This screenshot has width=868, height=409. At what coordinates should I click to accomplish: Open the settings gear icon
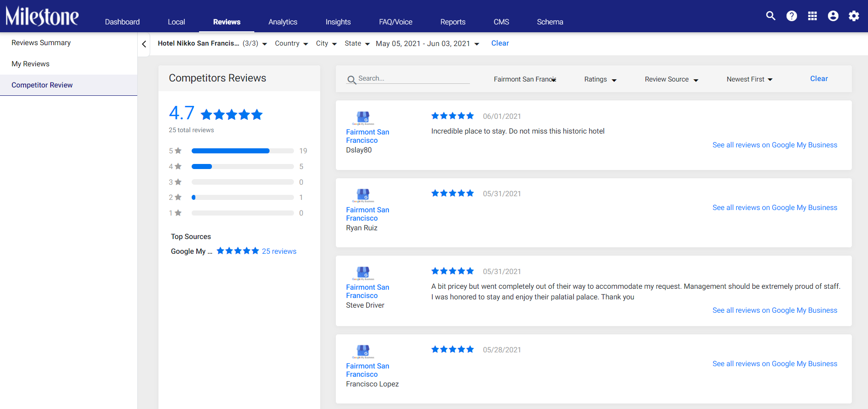(x=854, y=16)
